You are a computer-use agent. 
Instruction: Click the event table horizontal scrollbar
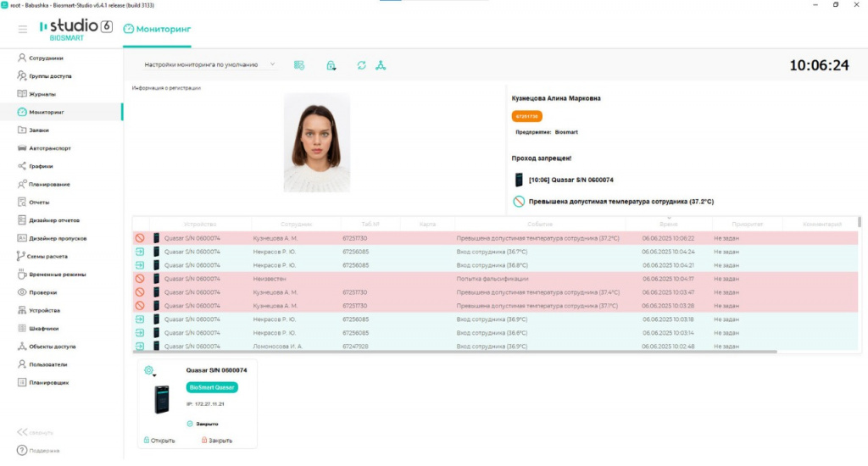coord(454,352)
